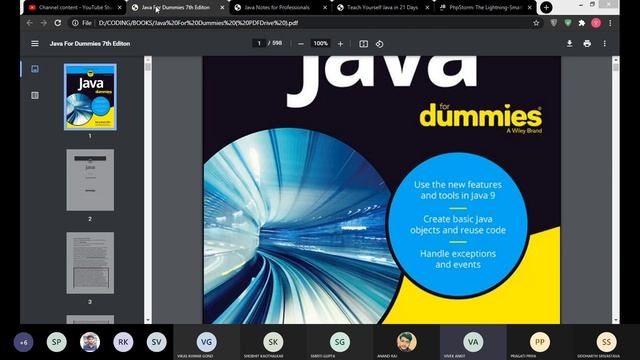Select page 1 thumbnail
This screenshot has width=640, height=360.
tap(90, 97)
